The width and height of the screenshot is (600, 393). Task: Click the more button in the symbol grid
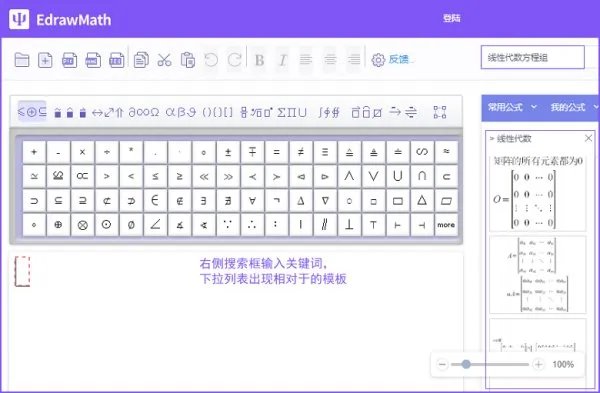(446, 225)
